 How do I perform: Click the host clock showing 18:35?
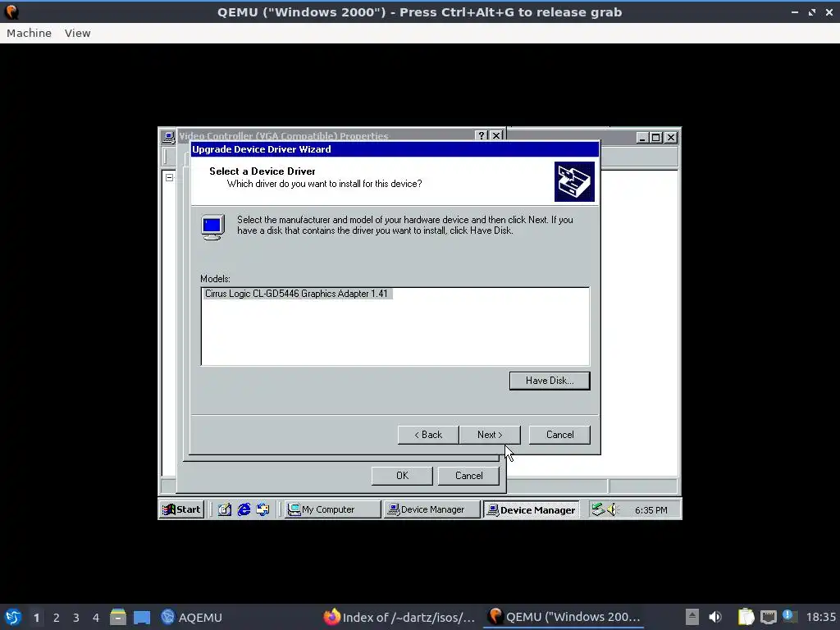(820, 617)
